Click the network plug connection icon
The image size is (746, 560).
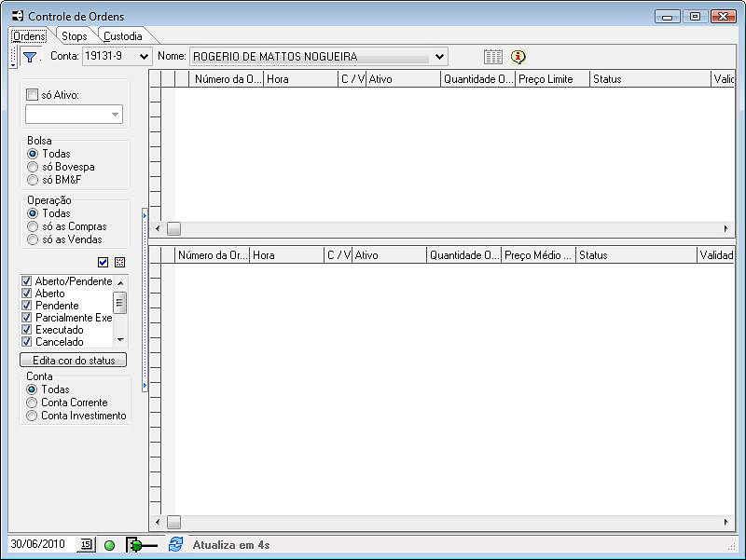pyautogui.click(x=141, y=545)
